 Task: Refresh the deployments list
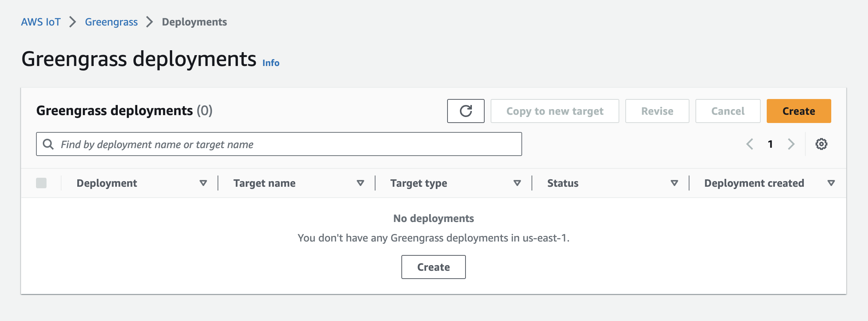pyautogui.click(x=466, y=111)
